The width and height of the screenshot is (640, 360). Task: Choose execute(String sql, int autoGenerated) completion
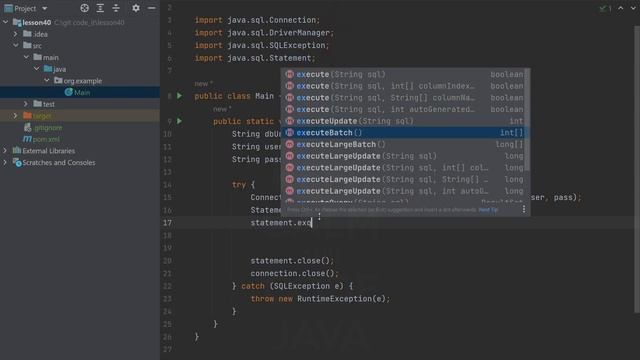point(404,109)
